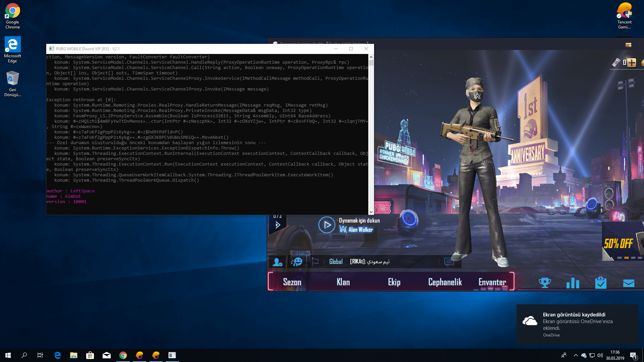644x362 pixels.
Task: Switch to the console app on taskbar
Action: [172, 355]
